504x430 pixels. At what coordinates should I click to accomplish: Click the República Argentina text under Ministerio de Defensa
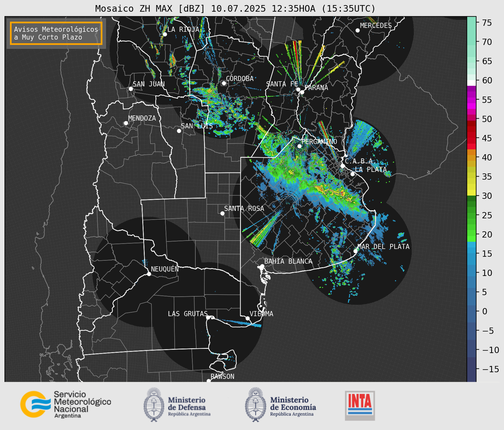[x=189, y=414]
